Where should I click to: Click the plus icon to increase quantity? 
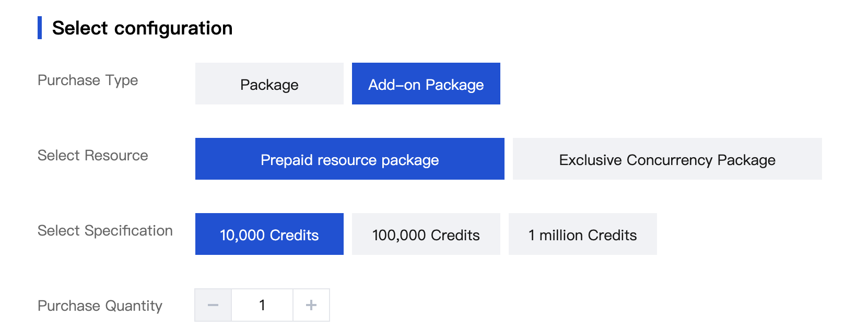[x=311, y=305]
